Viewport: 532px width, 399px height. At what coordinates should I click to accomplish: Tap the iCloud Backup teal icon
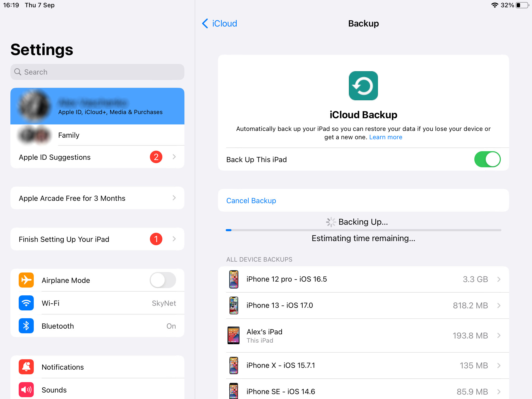pos(363,86)
